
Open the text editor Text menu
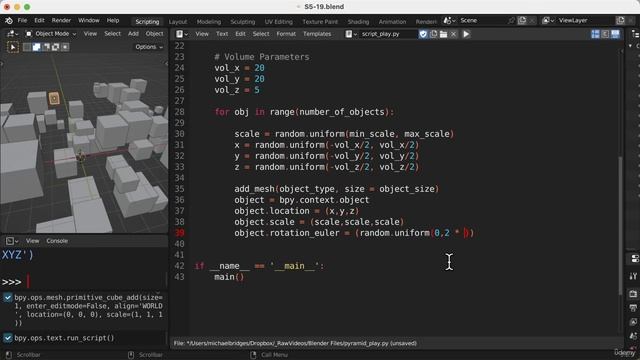(222, 34)
